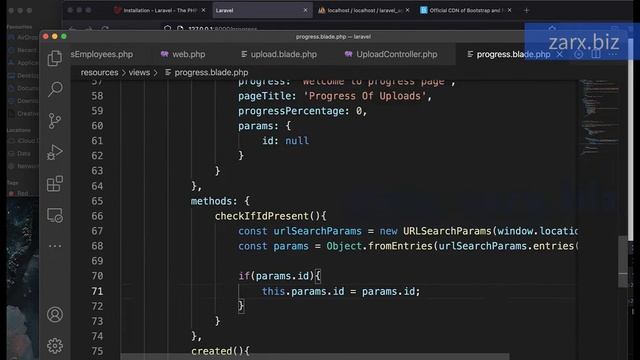
Task: Show additional activity bar views ellipsis
Action: (55, 246)
